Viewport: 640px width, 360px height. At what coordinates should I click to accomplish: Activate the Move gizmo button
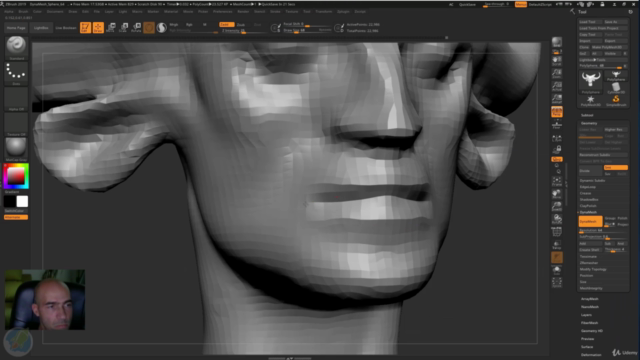tap(111, 27)
